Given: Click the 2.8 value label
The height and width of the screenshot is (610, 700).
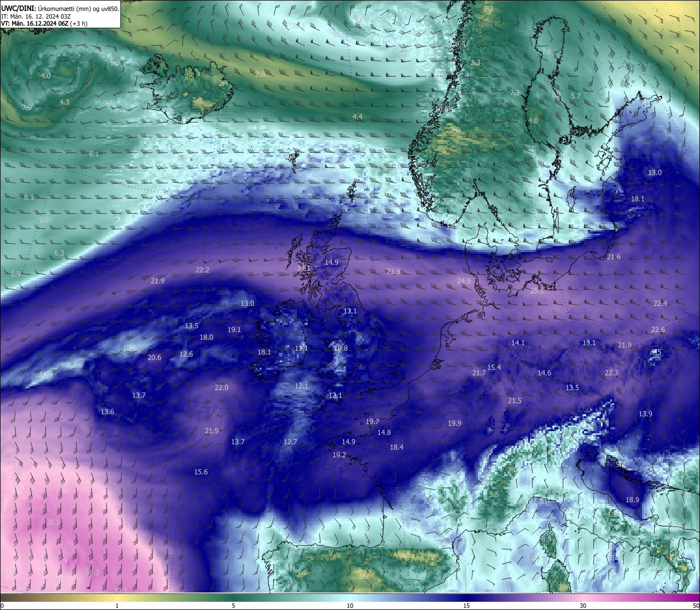Looking at the screenshot, I should coord(260,73).
